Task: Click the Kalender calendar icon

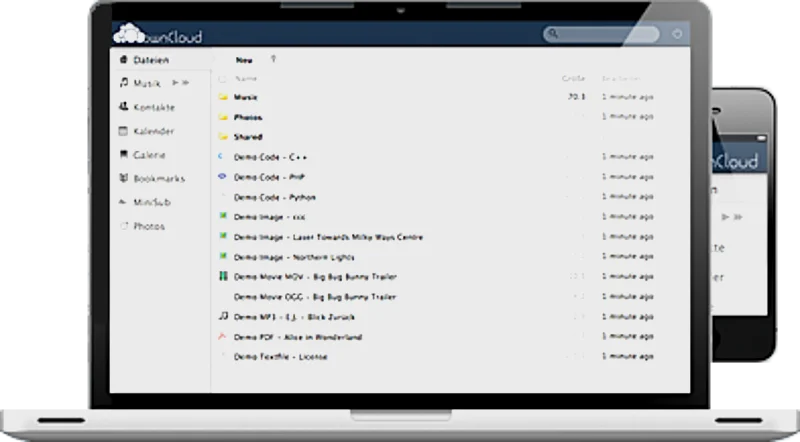Action: pyautogui.click(x=123, y=131)
